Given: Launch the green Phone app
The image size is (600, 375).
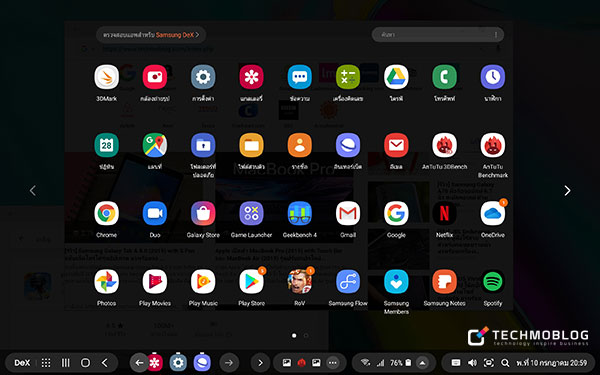Looking at the screenshot, I should [x=444, y=77].
